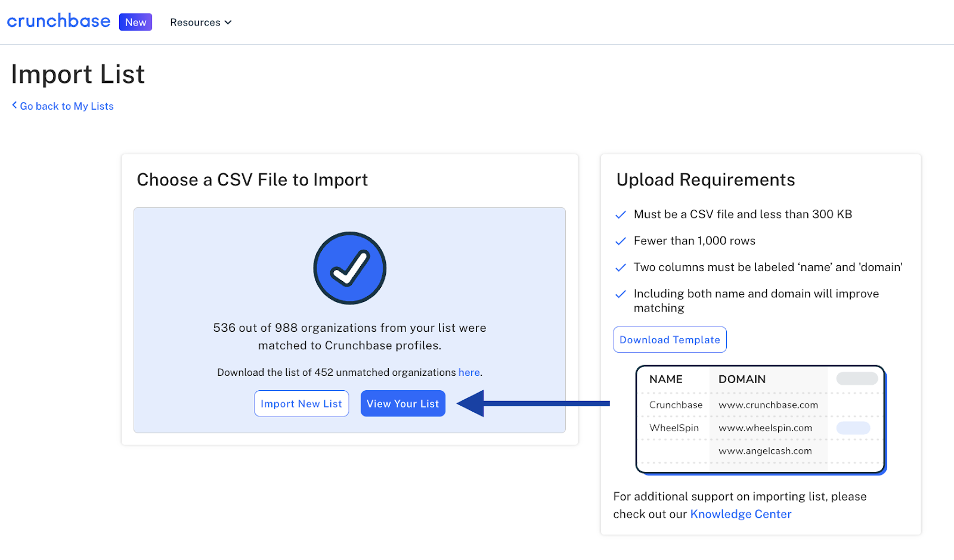The width and height of the screenshot is (954, 560).
Task: Click the 'Import List' page heading
Action: 78,74
